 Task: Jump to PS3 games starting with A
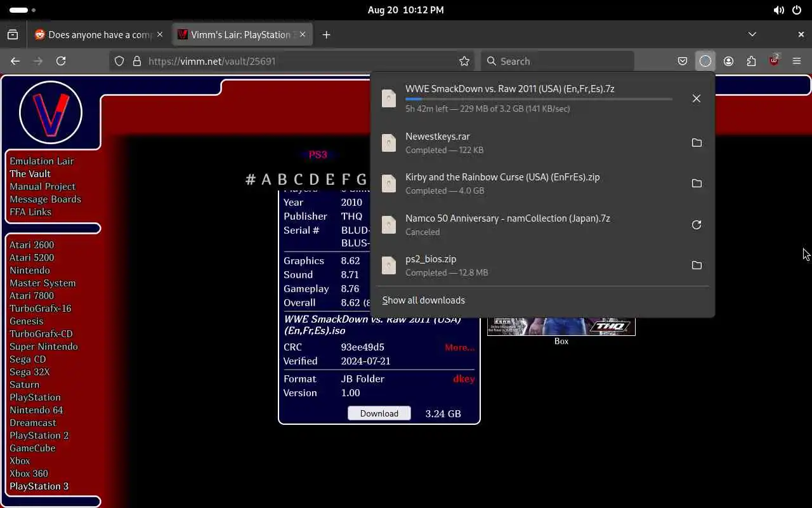[x=266, y=180]
